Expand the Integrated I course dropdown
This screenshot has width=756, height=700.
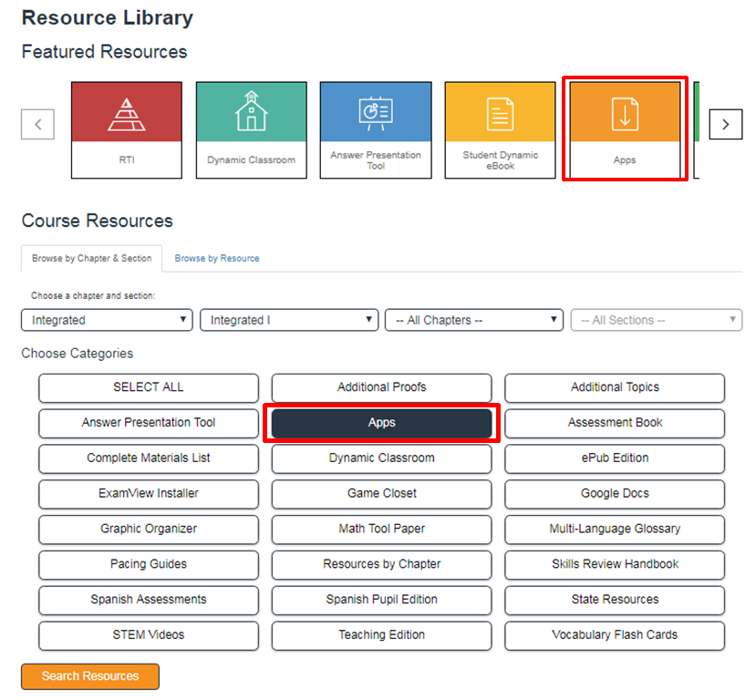click(289, 320)
